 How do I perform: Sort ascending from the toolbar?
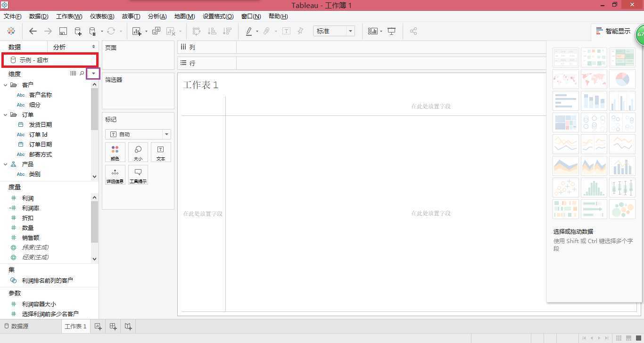(x=212, y=31)
